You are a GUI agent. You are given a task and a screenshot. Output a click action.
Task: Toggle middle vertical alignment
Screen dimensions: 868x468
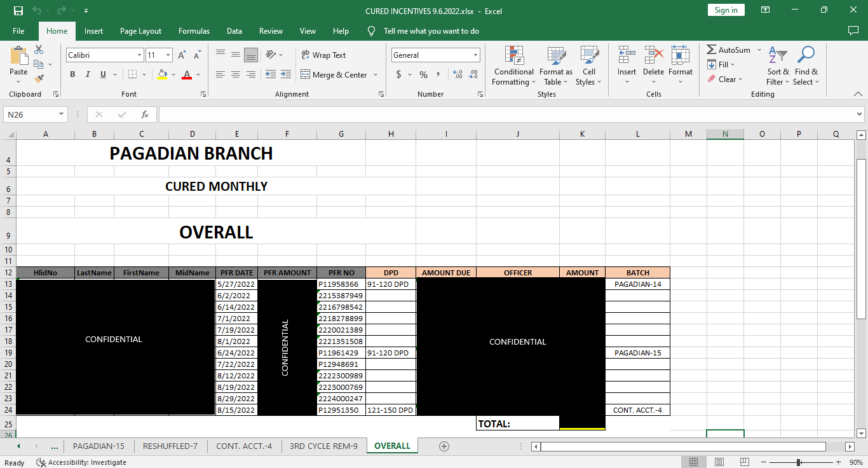tap(236, 55)
